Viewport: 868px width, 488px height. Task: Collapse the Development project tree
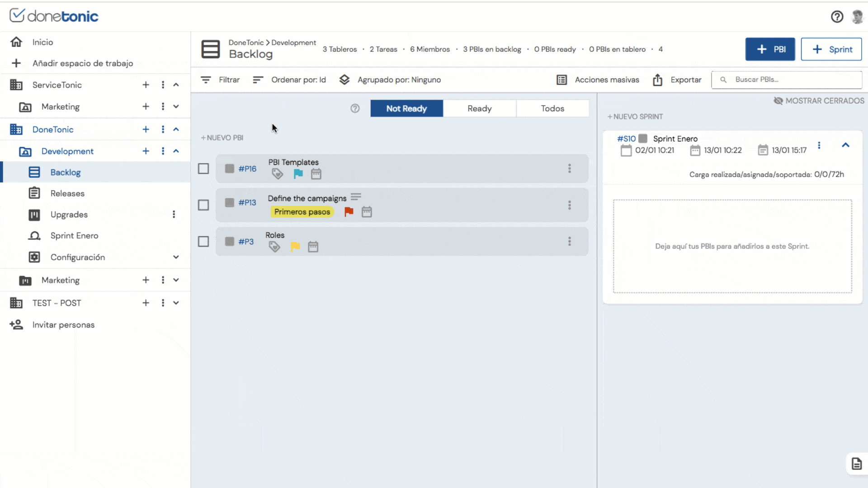click(176, 151)
